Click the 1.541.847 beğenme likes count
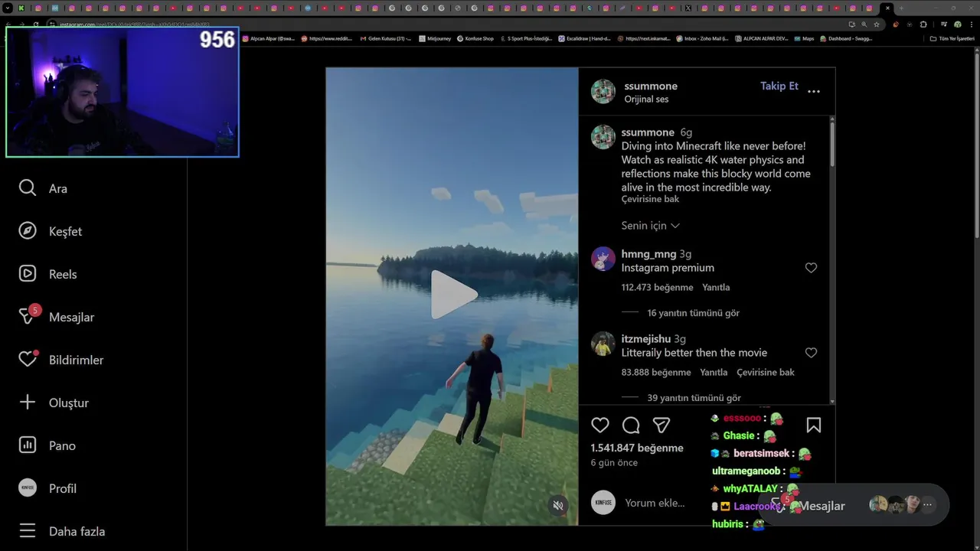Viewport: 980px width, 551px height. click(x=637, y=448)
